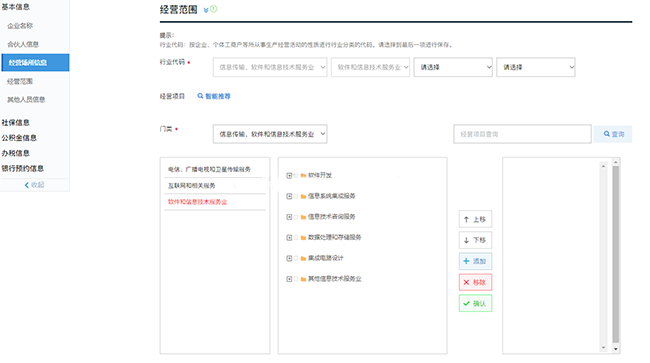650x363 pixels.
Task: Tick the checkbox for 信息技术咨询服务
Action: pos(296,217)
